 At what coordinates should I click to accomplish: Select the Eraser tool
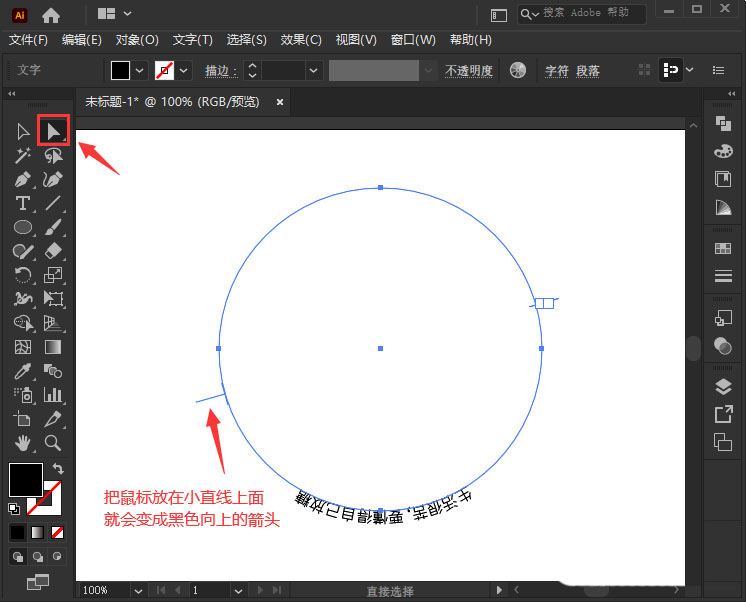coord(53,251)
